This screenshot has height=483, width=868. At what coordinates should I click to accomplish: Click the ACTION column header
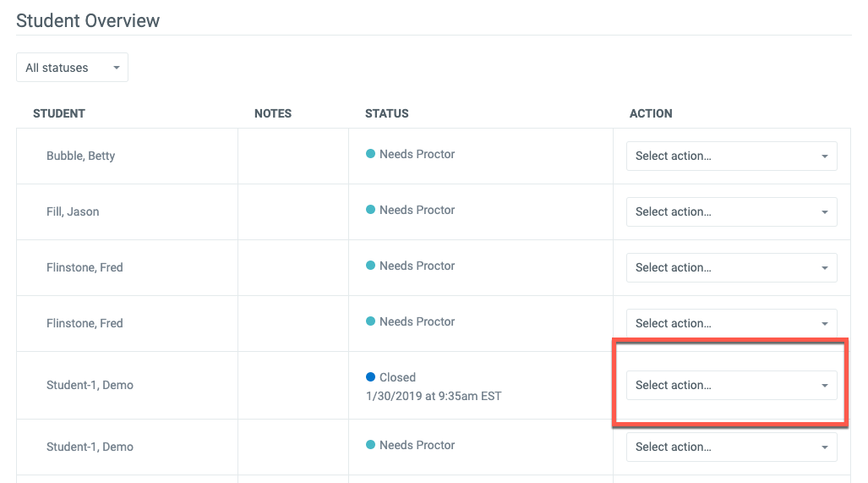pos(651,113)
